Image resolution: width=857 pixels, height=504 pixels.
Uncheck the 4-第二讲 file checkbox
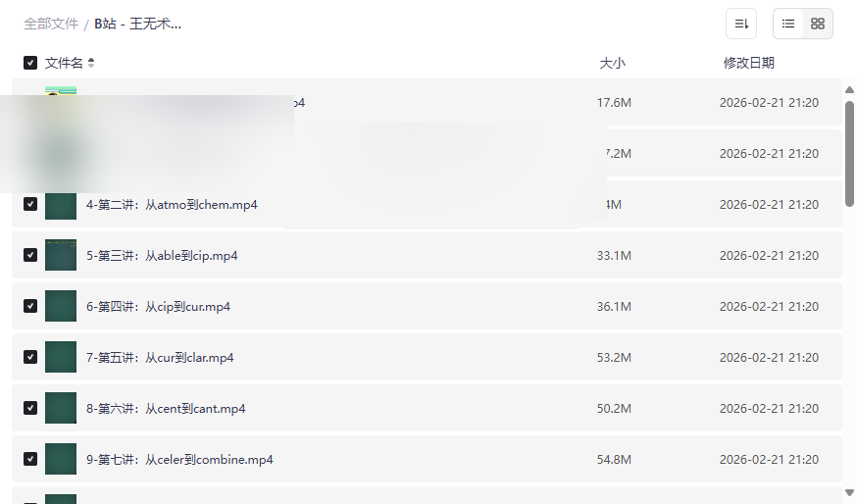click(x=30, y=205)
